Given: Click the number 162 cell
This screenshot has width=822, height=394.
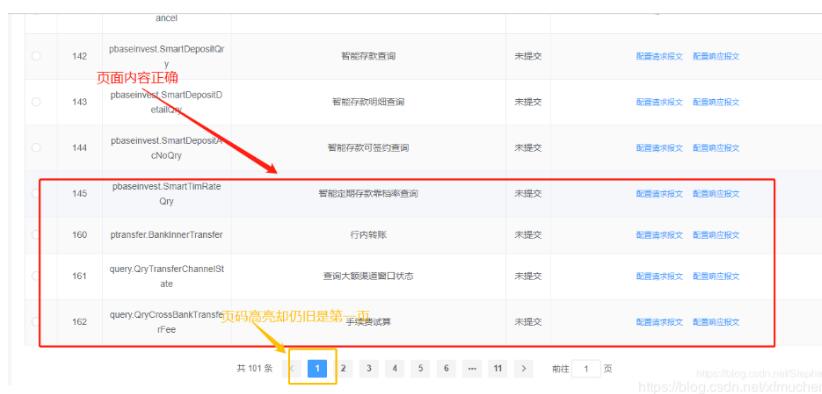Looking at the screenshot, I should point(79,322).
